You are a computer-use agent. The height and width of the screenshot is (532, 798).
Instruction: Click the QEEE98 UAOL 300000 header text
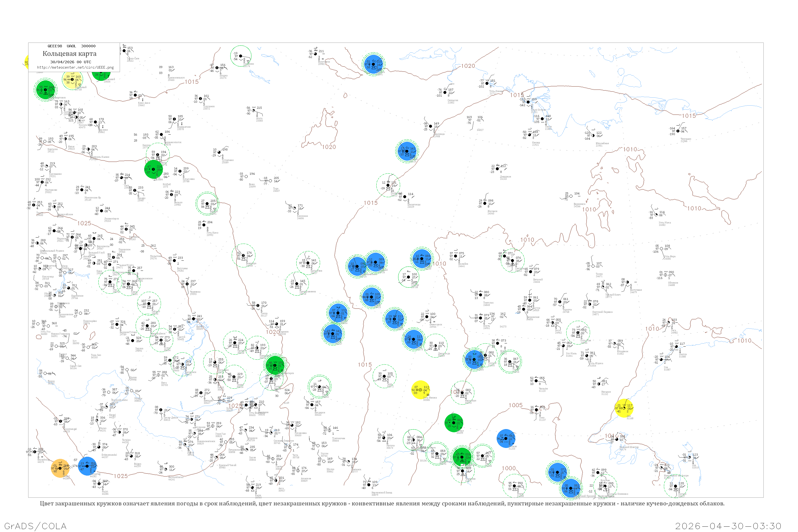[71, 46]
